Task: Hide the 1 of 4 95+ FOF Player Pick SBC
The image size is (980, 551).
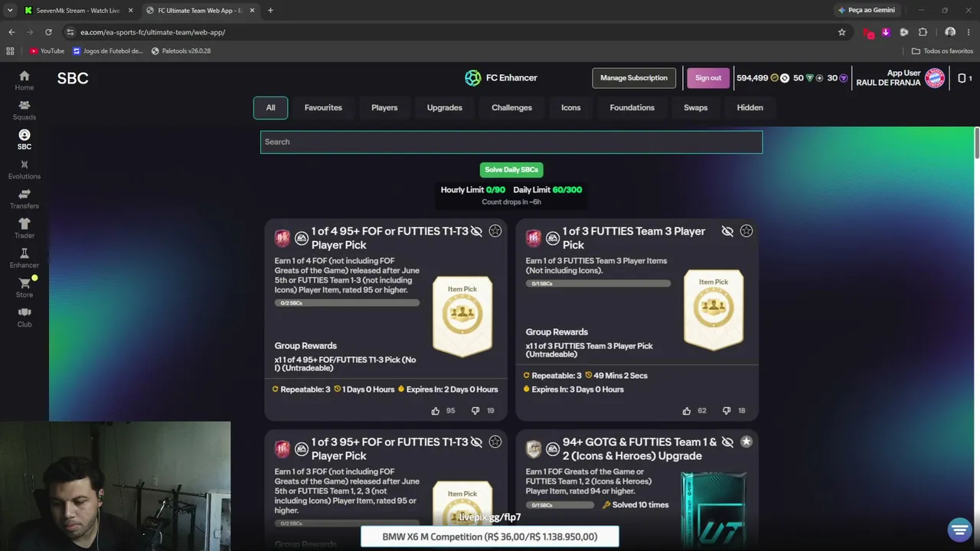Action: 476,231
